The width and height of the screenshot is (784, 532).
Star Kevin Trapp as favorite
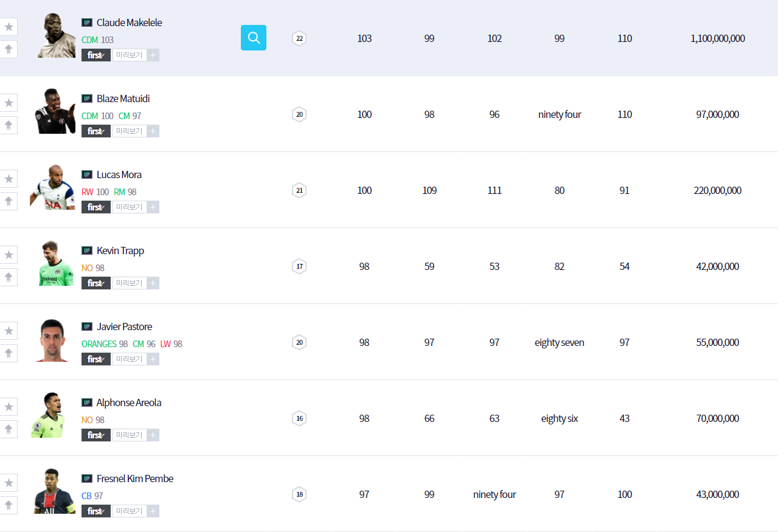point(9,255)
